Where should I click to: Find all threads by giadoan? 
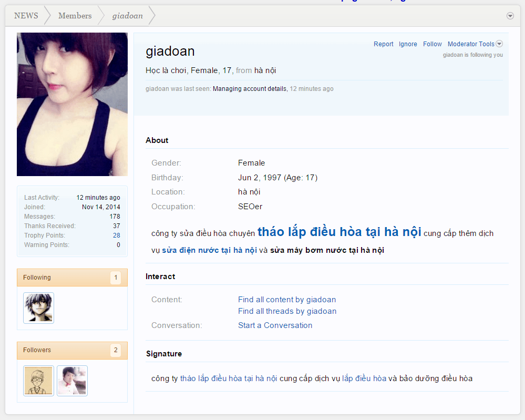(x=287, y=311)
